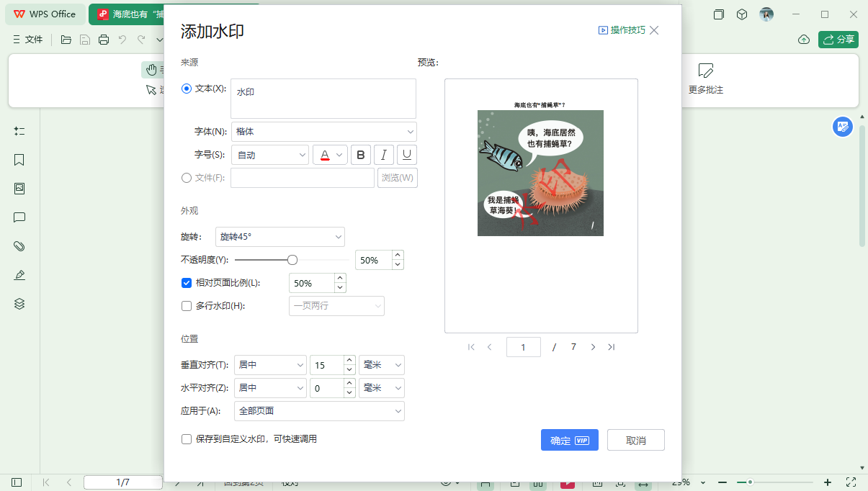Viewport: 868px width, 491px height.
Task: Open the 旋转45° rotation dropdown
Action: point(280,236)
